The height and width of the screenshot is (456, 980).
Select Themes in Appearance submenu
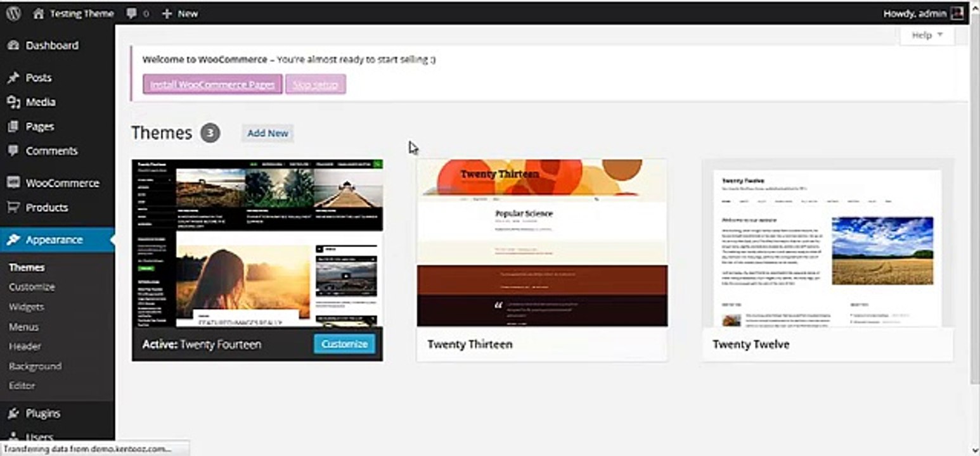click(x=27, y=267)
